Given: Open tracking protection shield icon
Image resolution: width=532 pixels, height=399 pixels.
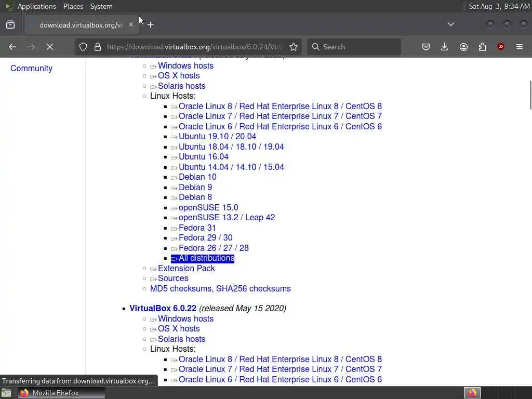Looking at the screenshot, I should click(x=83, y=47).
